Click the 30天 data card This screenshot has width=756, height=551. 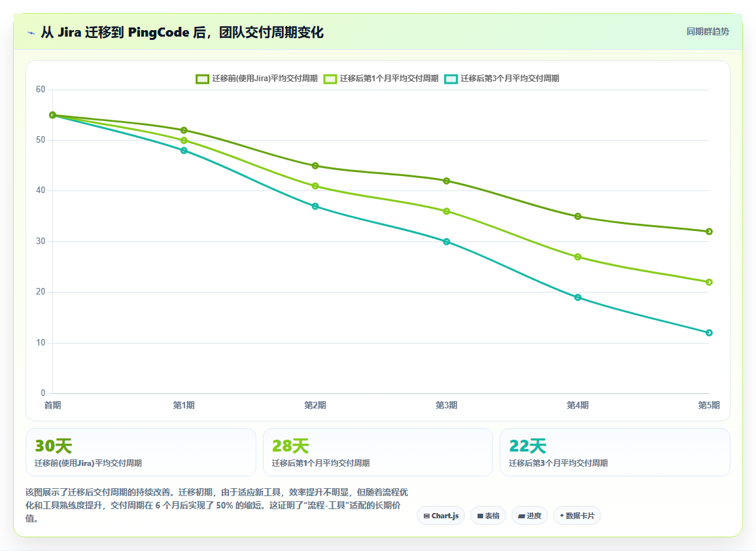coord(141,452)
